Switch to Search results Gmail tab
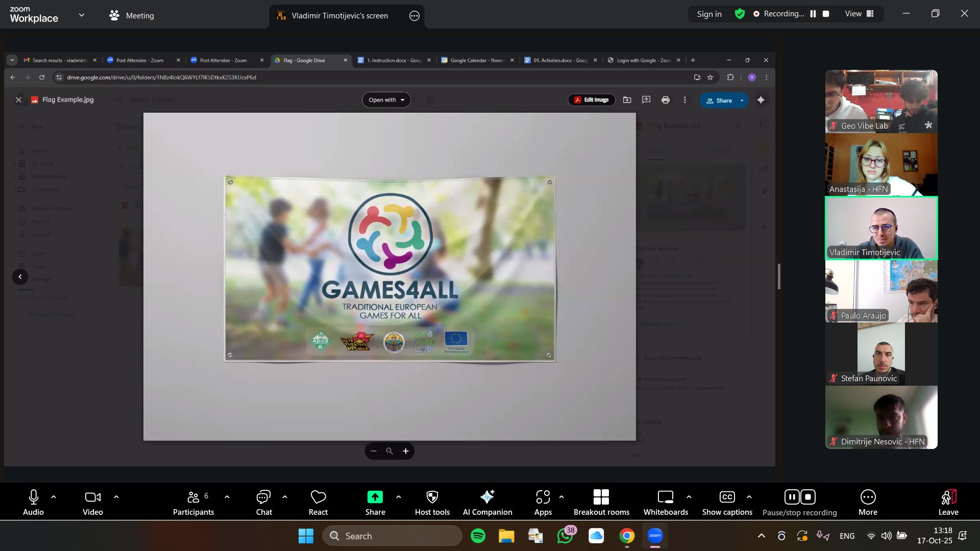The height and width of the screenshot is (551, 980). (60, 60)
